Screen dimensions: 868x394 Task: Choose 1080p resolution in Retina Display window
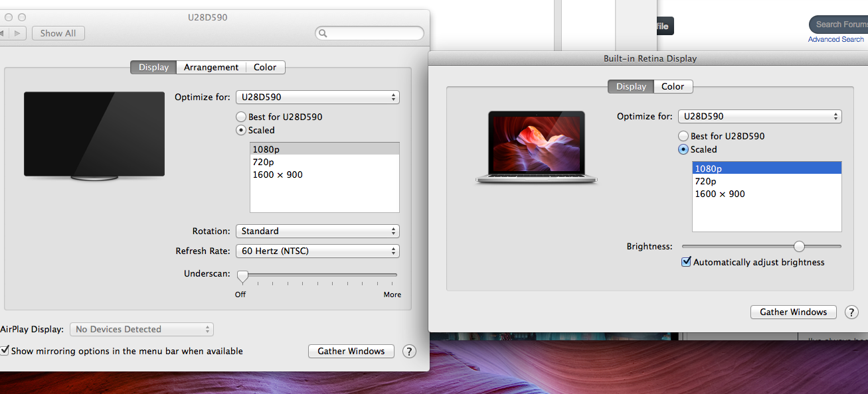767,168
